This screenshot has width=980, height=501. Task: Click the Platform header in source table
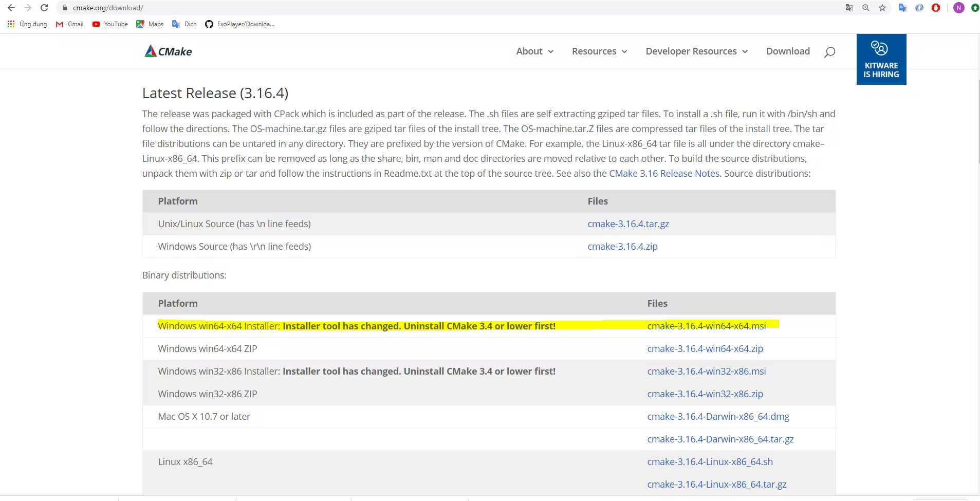click(x=178, y=201)
